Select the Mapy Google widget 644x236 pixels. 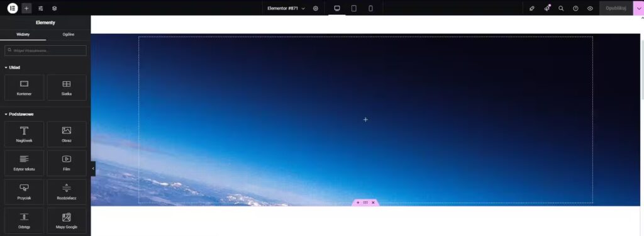tap(67, 221)
